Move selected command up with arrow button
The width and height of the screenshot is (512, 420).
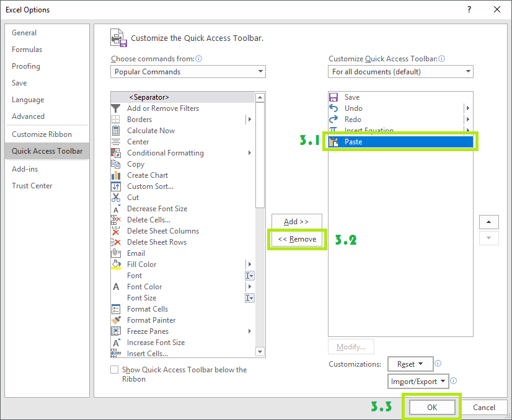tap(489, 222)
